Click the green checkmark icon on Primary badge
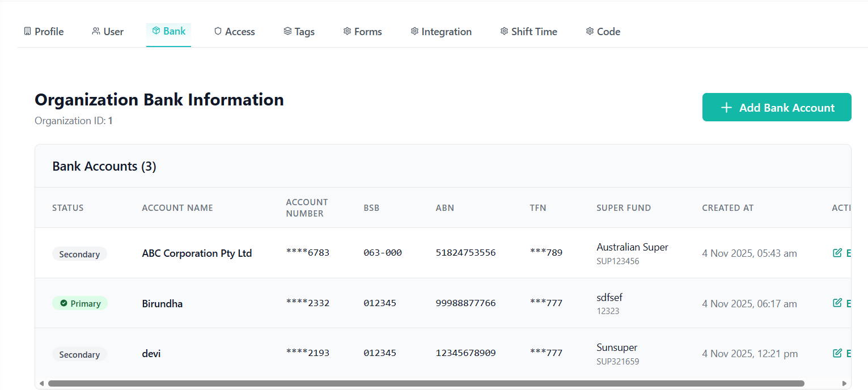 63,304
